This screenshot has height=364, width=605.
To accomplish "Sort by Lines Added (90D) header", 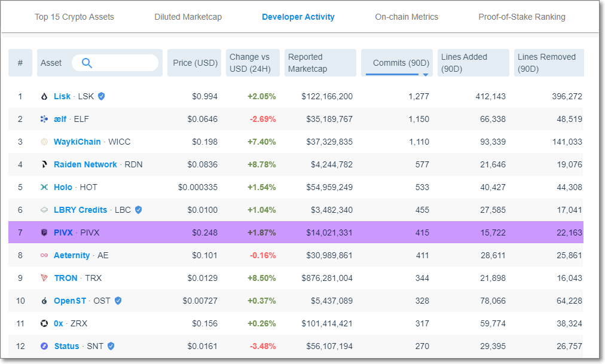I will pos(473,63).
